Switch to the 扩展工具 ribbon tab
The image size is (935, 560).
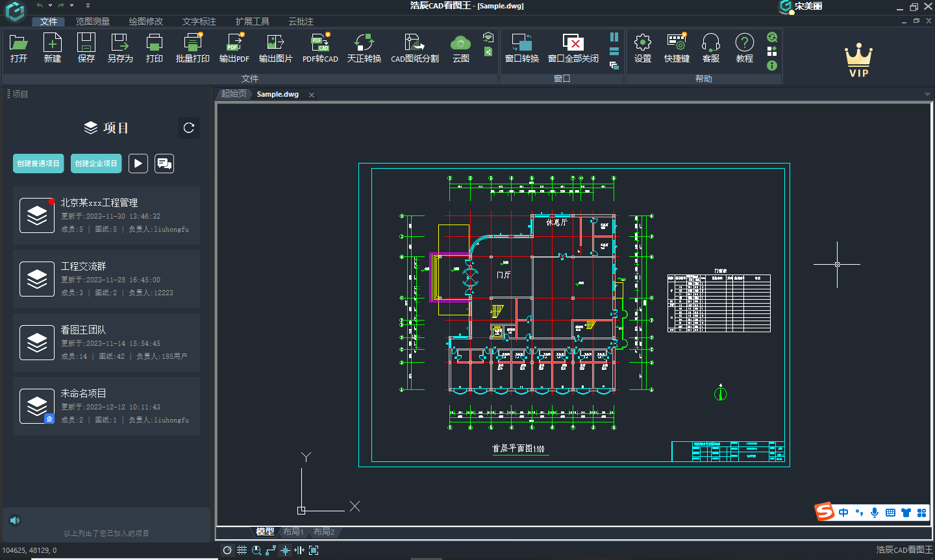[x=253, y=21]
